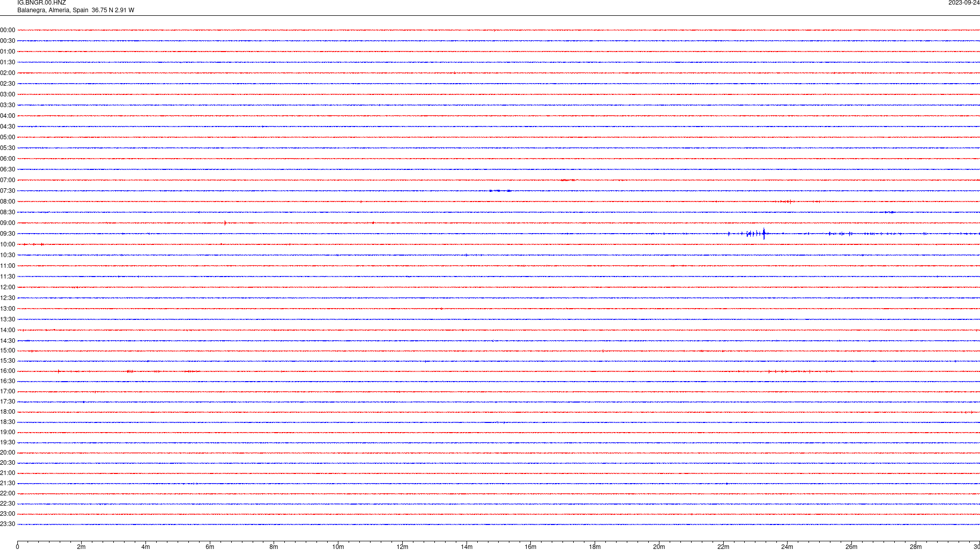Select the 07:00 time row label

tap(8, 180)
